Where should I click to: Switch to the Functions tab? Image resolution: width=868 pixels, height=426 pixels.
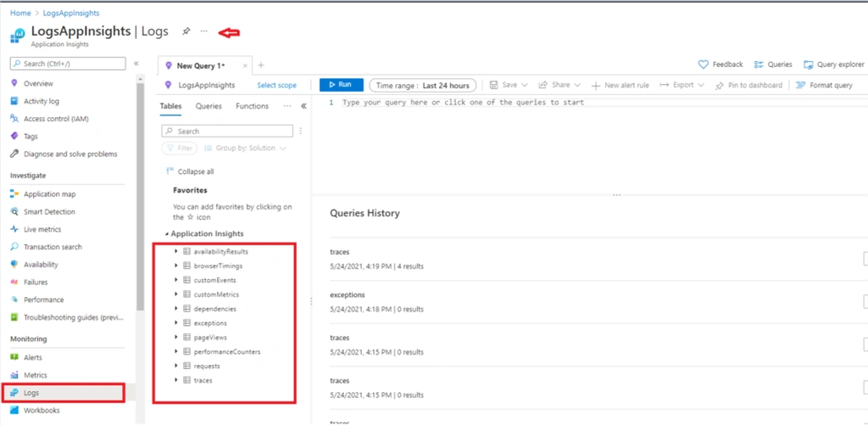point(252,106)
